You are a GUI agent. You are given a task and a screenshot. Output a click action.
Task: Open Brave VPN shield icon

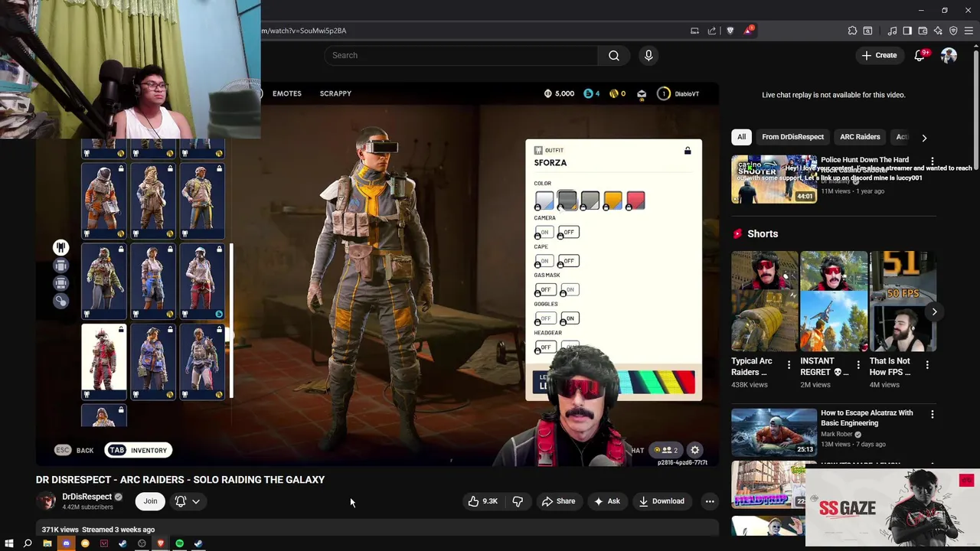pos(953,31)
